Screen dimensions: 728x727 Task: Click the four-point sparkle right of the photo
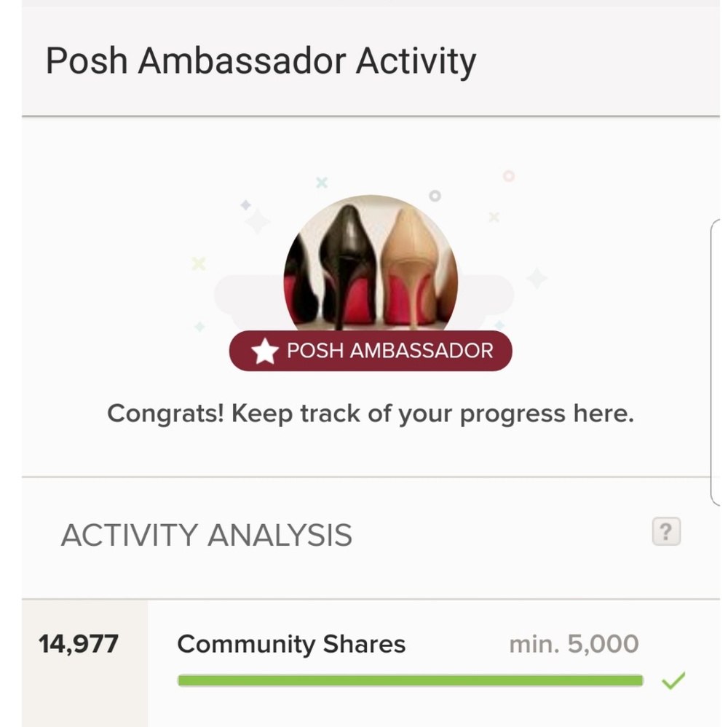537,278
